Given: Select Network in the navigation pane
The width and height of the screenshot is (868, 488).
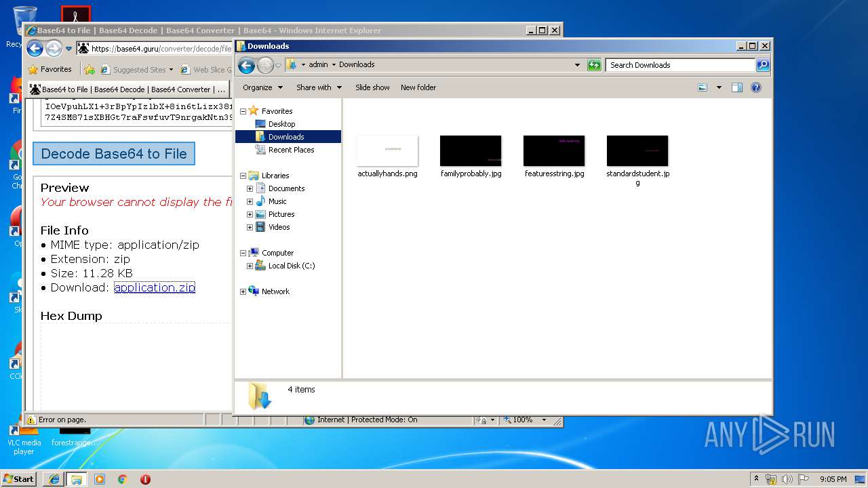Looking at the screenshot, I should click(275, 291).
